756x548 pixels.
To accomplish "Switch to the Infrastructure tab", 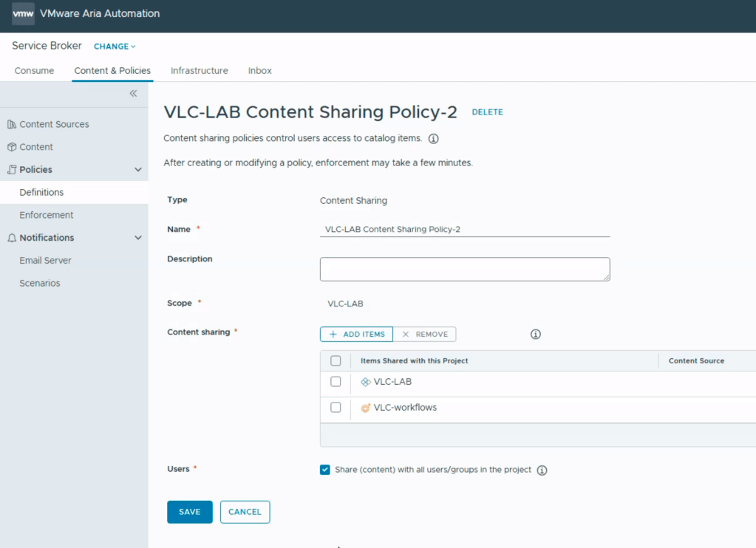I will coord(199,71).
